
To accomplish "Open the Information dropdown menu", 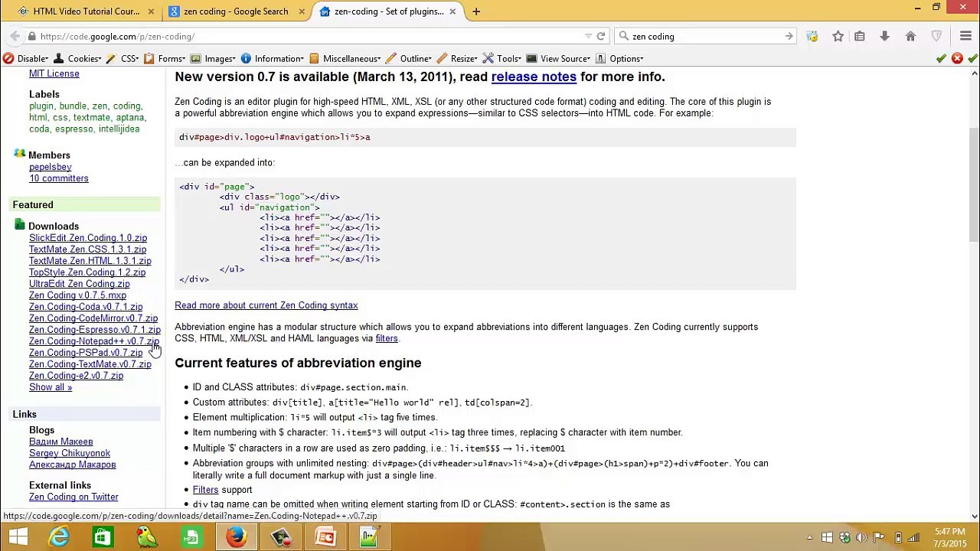I will pyautogui.click(x=273, y=58).
